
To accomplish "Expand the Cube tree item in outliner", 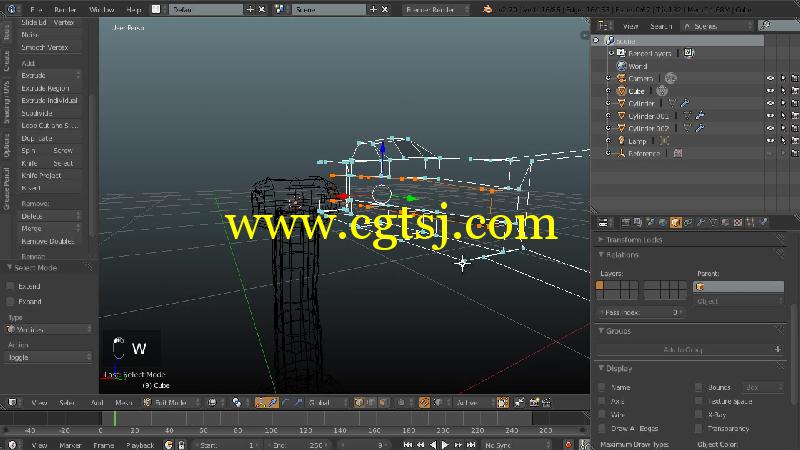I will point(608,91).
